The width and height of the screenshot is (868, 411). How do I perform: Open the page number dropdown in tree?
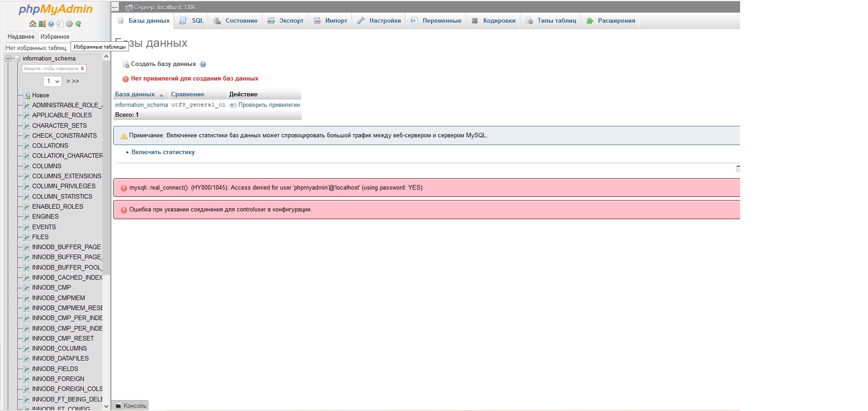[x=52, y=81]
